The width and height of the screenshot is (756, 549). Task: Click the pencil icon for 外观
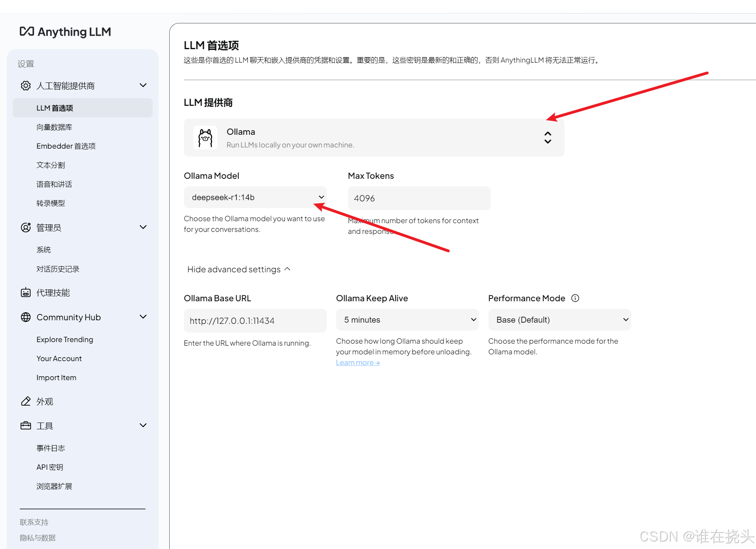26,401
